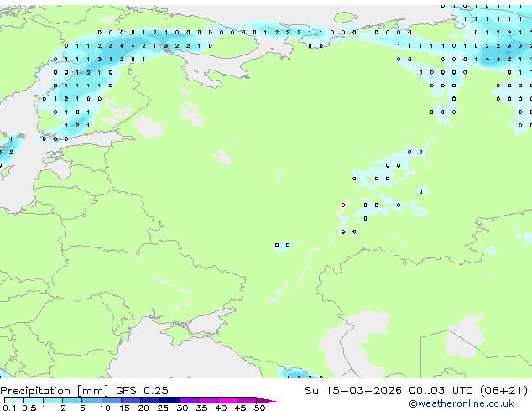The height and width of the screenshot is (411, 532).
Task: Select the 0.1–0.5 mm legend color swatch
Action: 14,400
